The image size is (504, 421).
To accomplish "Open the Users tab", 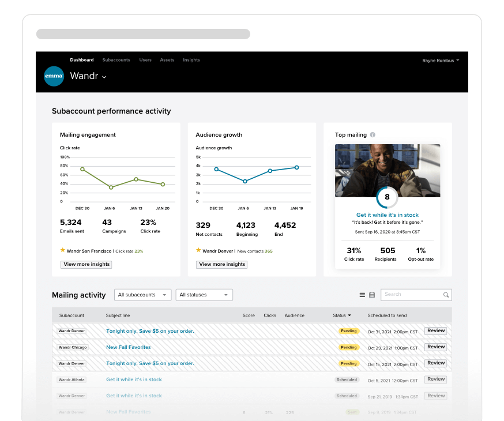I will click(x=145, y=60).
